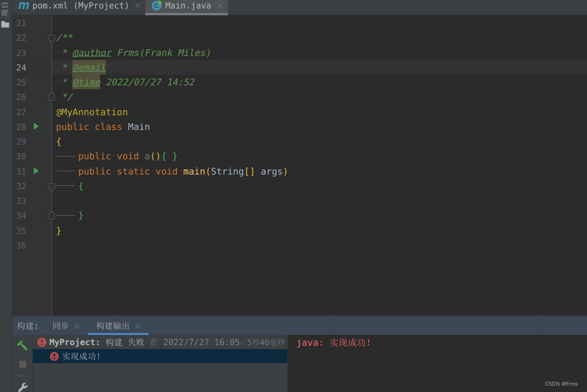The height and width of the screenshot is (392, 587).
Task: Run the main method using its gutter arrow
Action: pos(36,171)
